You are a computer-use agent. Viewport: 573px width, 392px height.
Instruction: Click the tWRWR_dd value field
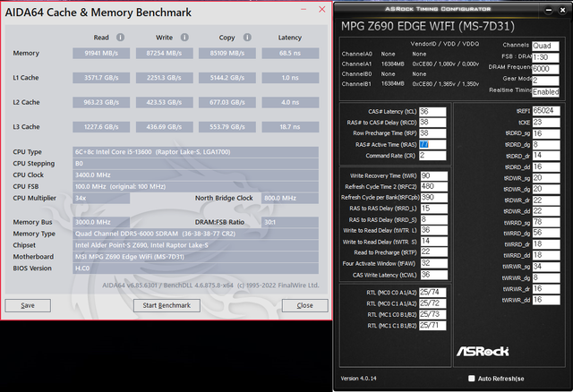(x=546, y=300)
